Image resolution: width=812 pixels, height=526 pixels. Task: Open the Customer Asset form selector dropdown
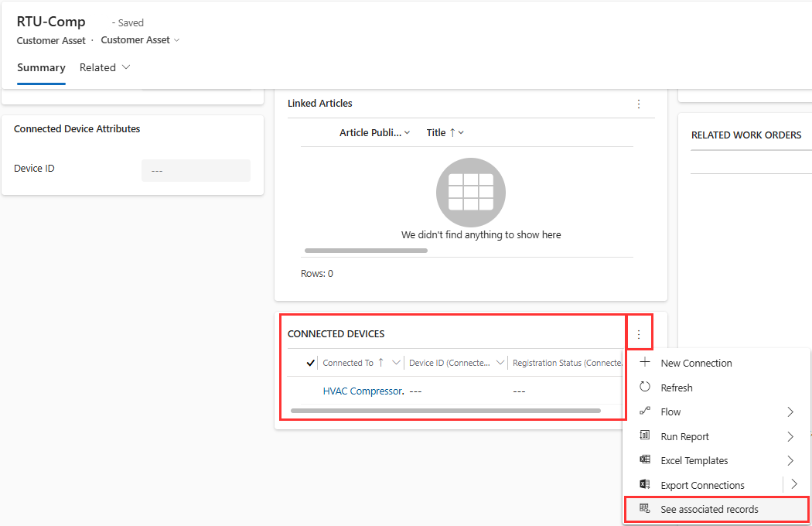pos(177,40)
